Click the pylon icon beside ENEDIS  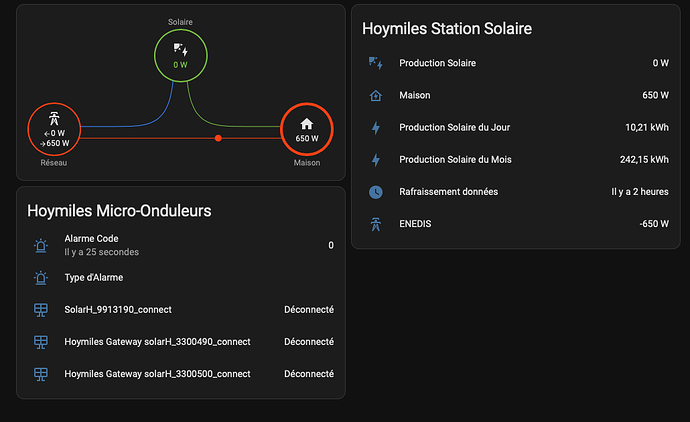pos(375,224)
